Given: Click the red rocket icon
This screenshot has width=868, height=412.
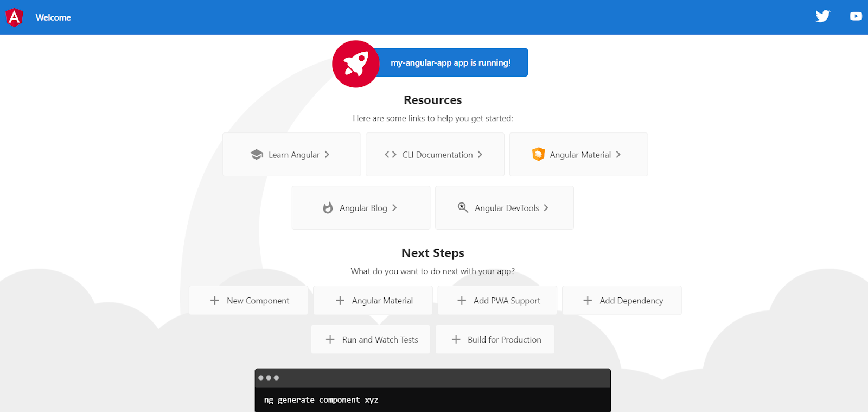Looking at the screenshot, I should 356,64.
